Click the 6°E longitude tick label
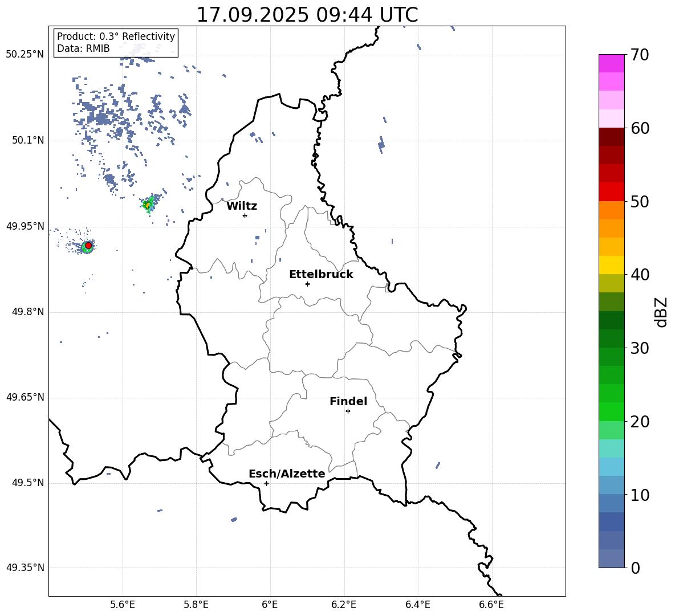Image resolution: width=675 pixels, height=616 pixels. click(x=270, y=605)
